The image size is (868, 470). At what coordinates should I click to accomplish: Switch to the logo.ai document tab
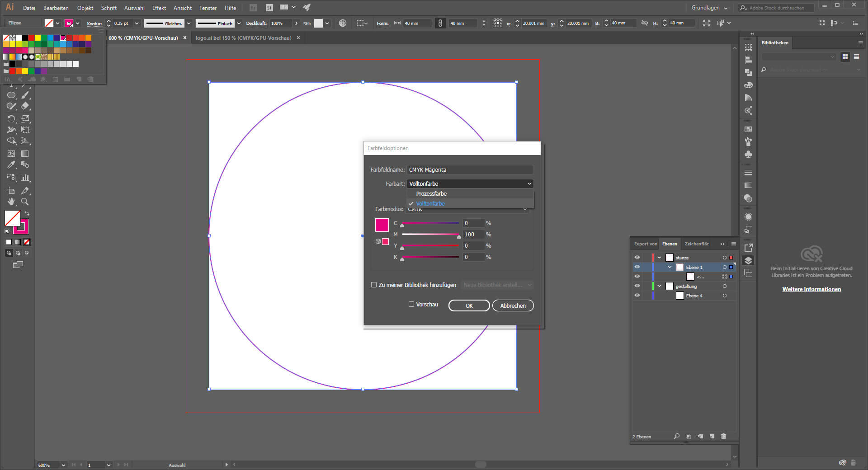tap(243, 38)
